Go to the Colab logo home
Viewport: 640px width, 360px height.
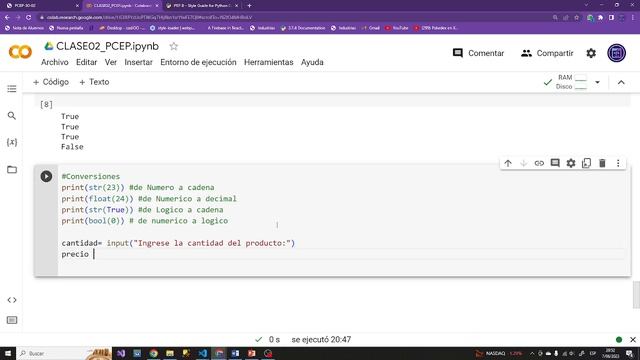(x=20, y=52)
